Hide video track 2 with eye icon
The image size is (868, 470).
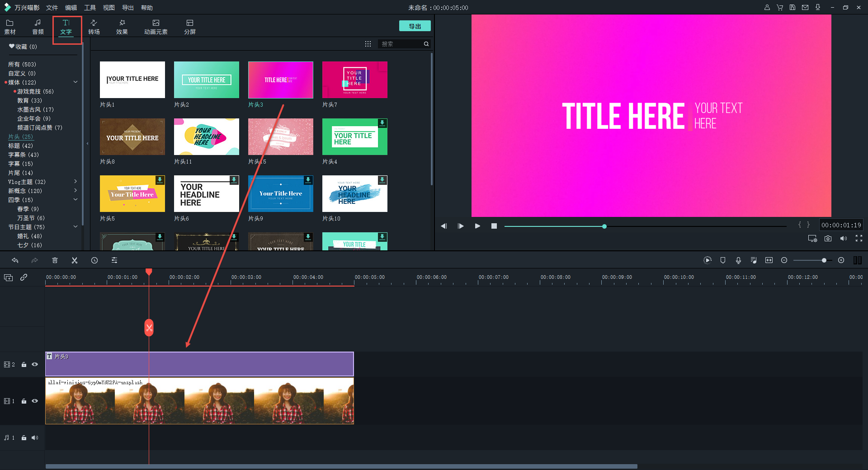35,364
